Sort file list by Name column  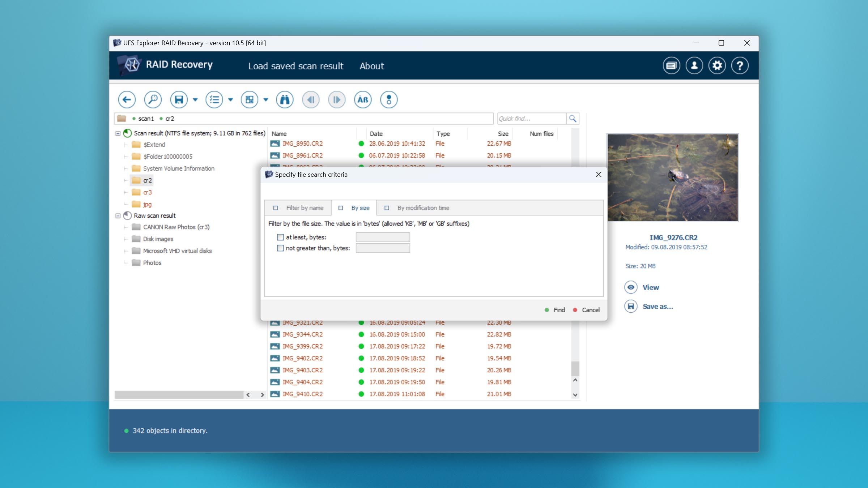[279, 134]
